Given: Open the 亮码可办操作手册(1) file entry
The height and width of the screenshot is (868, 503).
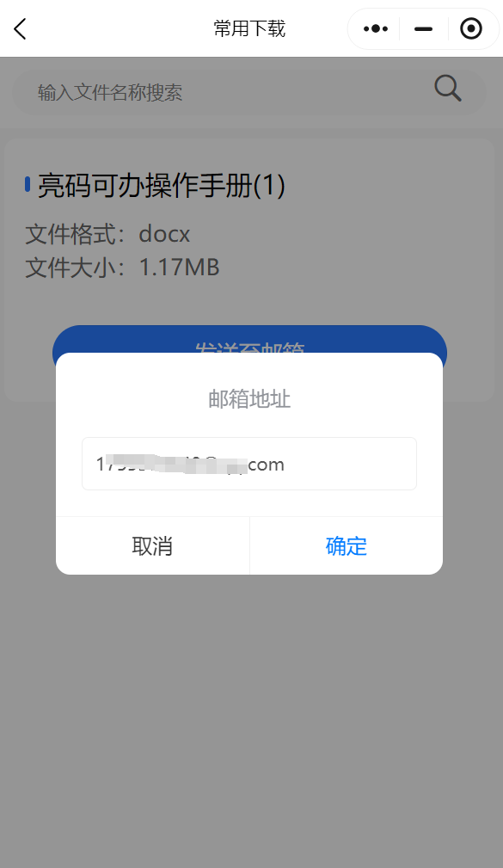Looking at the screenshot, I should point(161,185).
